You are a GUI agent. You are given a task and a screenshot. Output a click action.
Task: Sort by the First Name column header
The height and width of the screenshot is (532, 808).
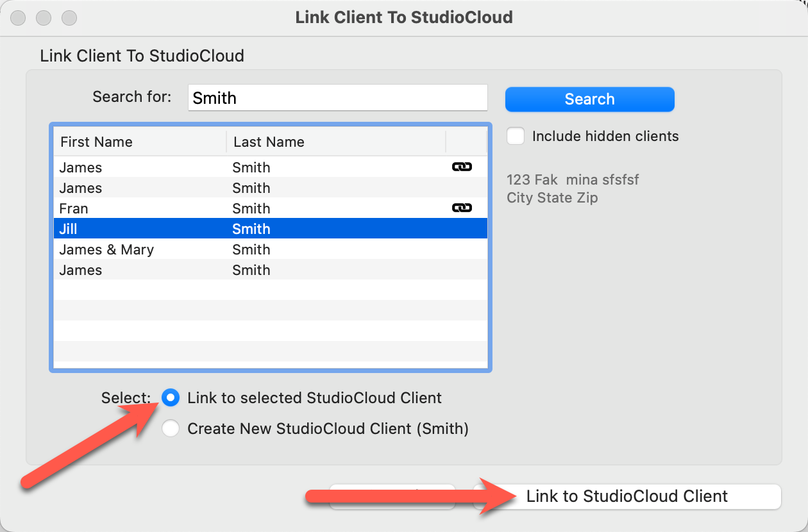tap(140, 142)
